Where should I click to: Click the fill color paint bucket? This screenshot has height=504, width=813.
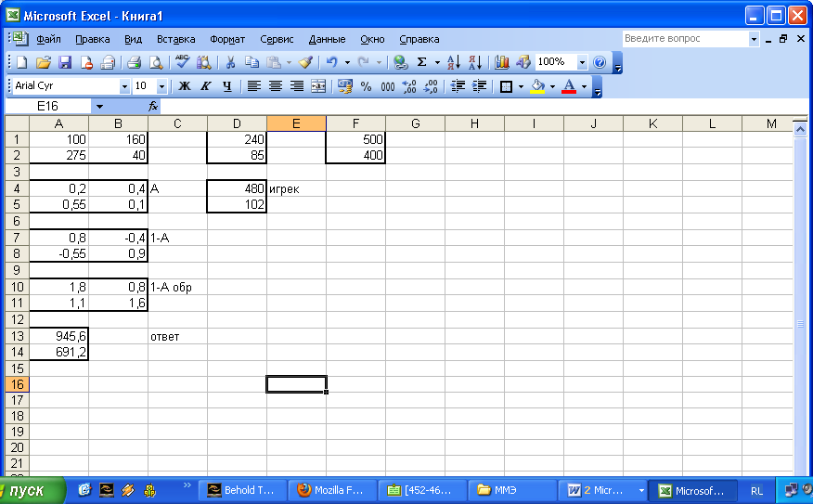[x=537, y=86]
